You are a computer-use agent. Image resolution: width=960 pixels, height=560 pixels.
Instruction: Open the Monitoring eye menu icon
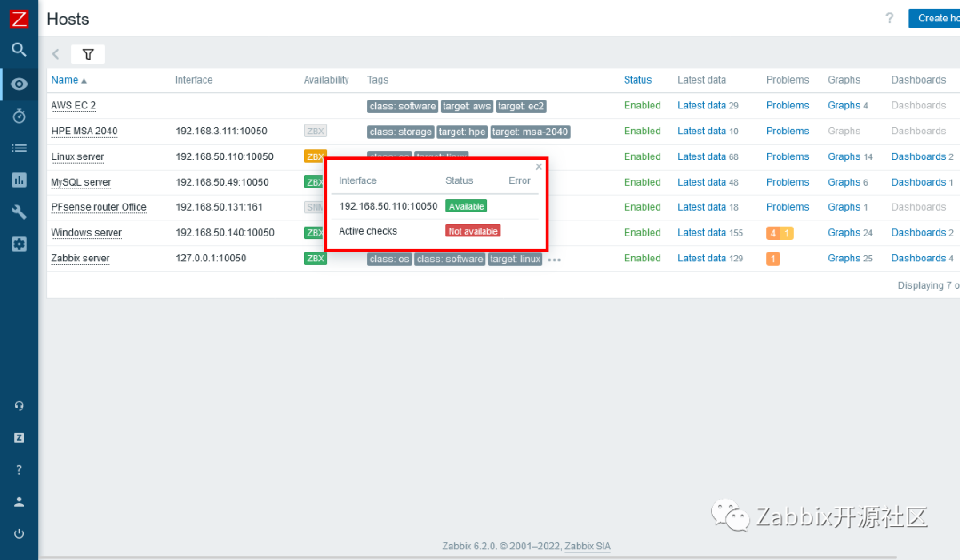[x=19, y=84]
